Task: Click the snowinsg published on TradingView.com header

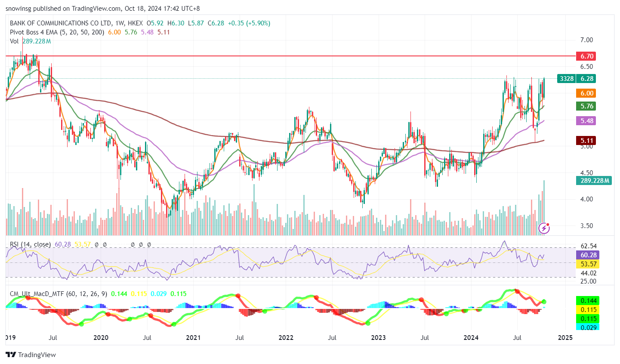Action: [102, 9]
